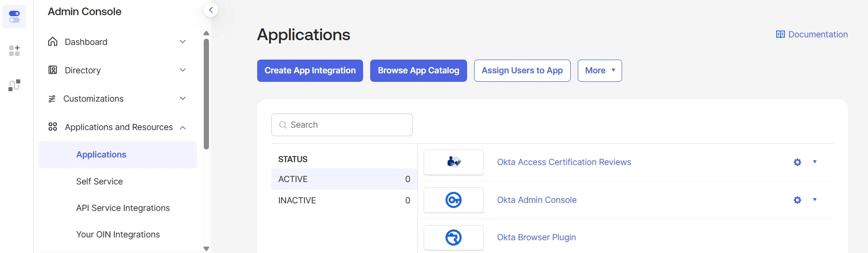
Task: Click the sidebar scroll up arrow
Action: click(206, 33)
